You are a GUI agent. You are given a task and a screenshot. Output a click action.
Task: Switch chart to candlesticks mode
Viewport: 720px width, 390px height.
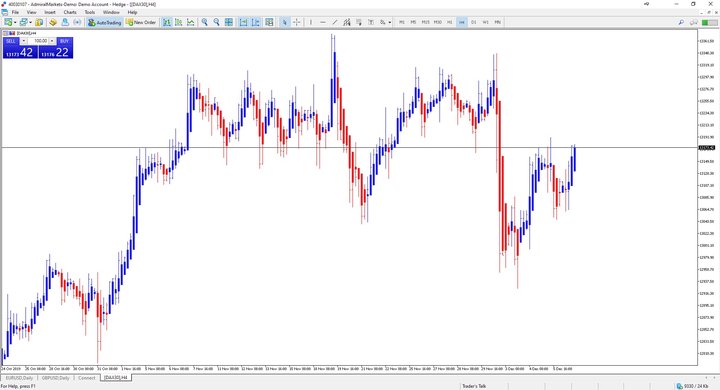tap(179, 22)
